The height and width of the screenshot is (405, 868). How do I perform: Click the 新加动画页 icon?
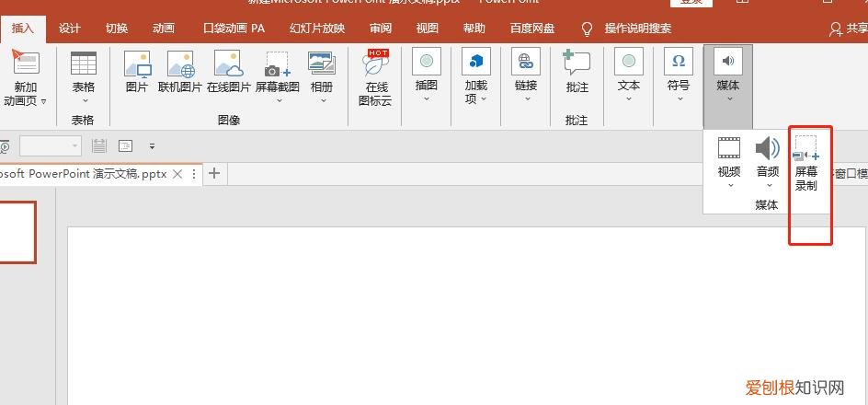point(26,62)
